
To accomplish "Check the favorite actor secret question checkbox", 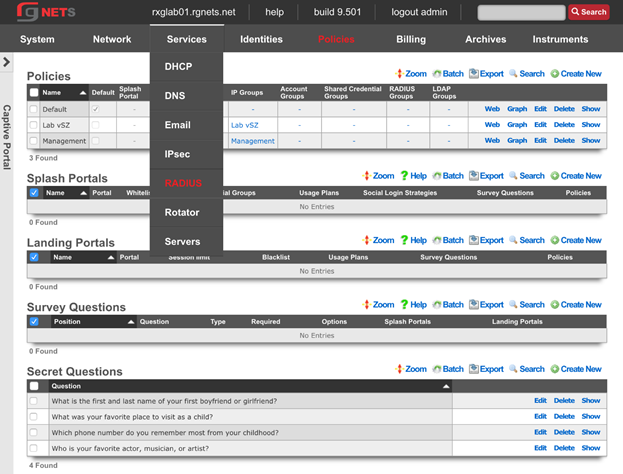I will click(x=34, y=448).
